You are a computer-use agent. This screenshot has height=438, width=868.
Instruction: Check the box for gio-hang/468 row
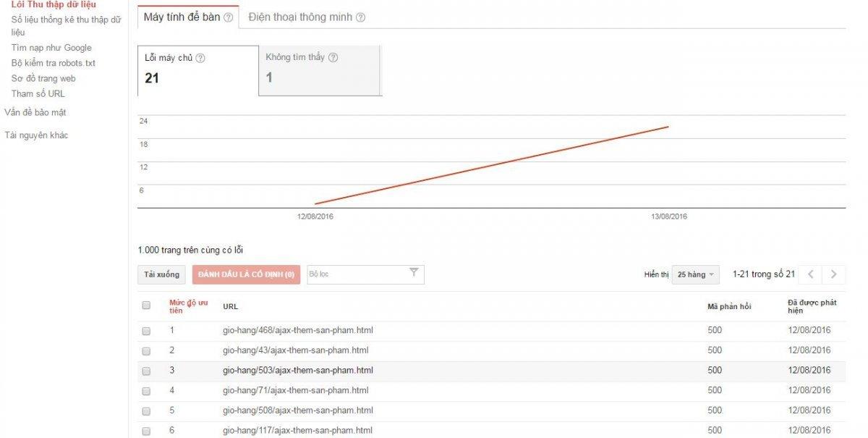146,331
